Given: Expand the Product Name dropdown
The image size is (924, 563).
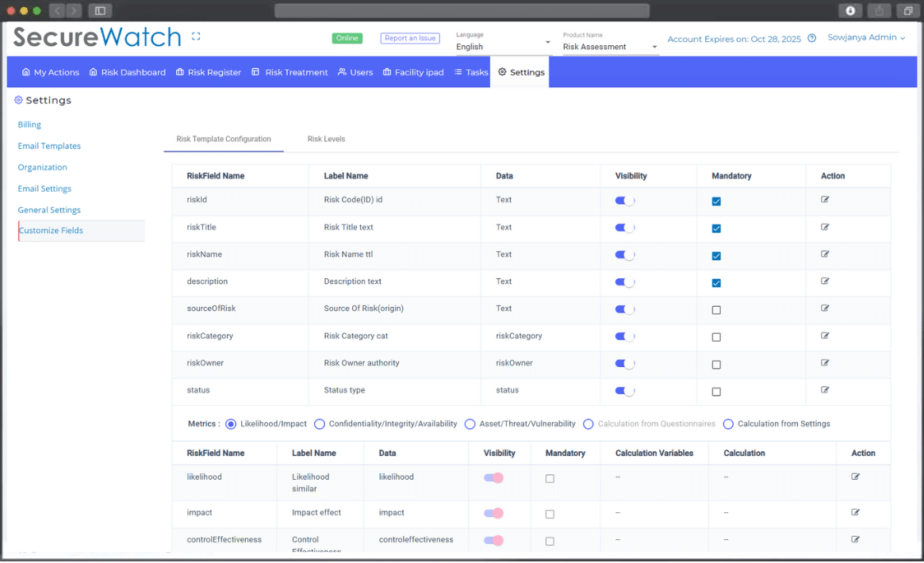Looking at the screenshot, I should click(x=607, y=48).
